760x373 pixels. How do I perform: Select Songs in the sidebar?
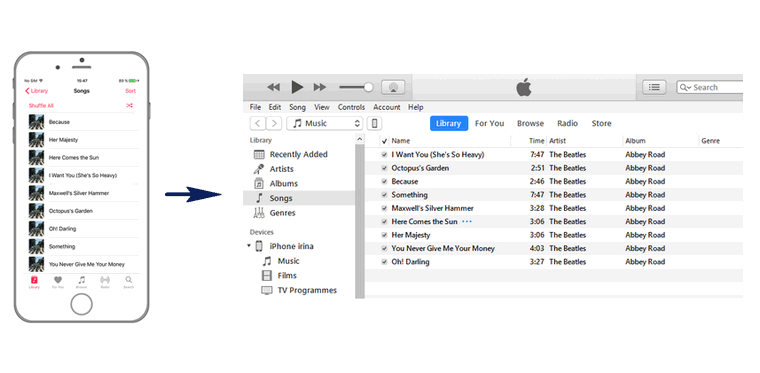click(x=299, y=198)
